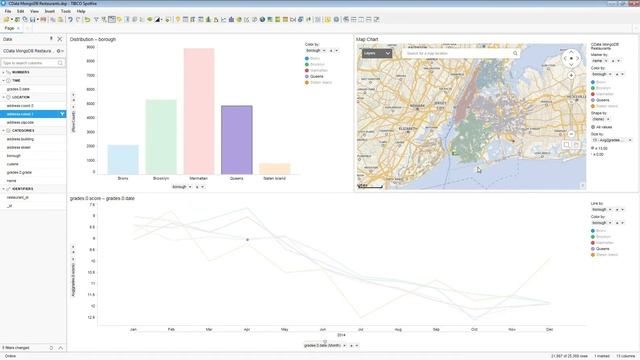The width and height of the screenshot is (640, 360).
Task: Open bar chart Color by borough dropdown
Action: 316,51
